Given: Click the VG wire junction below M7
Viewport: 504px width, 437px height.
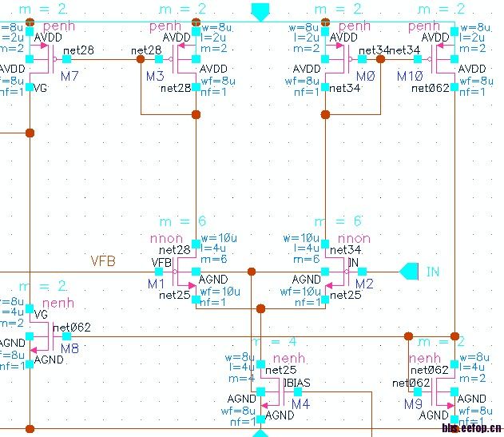Looking at the screenshot, I should pos(30,133).
